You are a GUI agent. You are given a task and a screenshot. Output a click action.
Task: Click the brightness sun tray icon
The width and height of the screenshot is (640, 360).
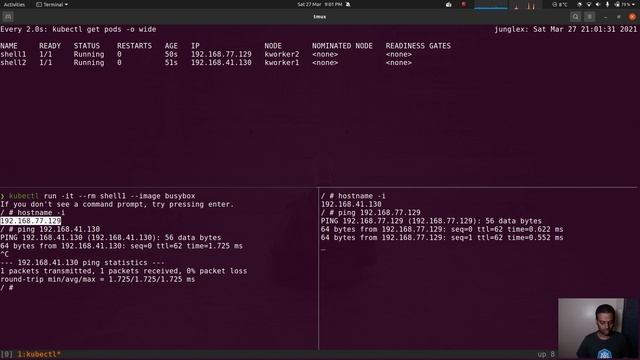[579, 4]
